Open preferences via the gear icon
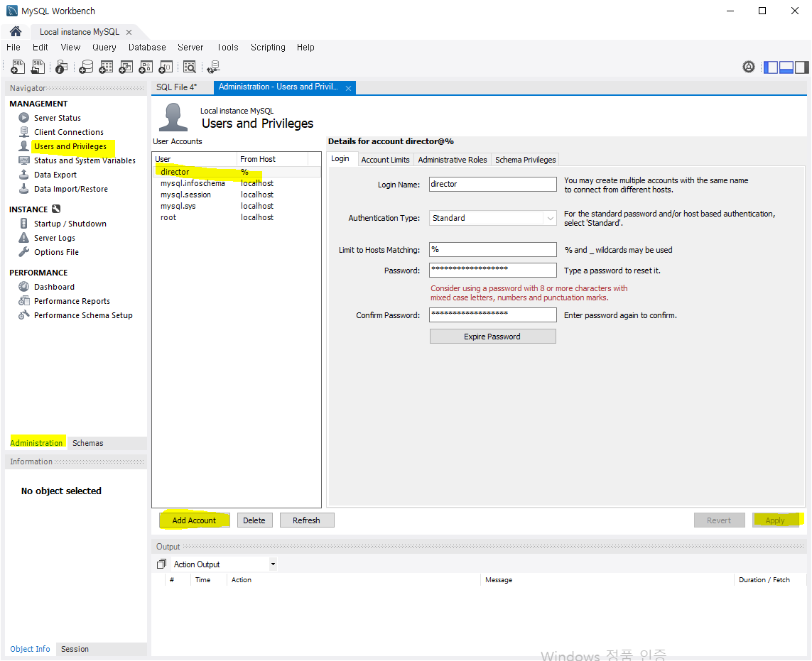The height and width of the screenshot is (661, 812). pos(749,67)
